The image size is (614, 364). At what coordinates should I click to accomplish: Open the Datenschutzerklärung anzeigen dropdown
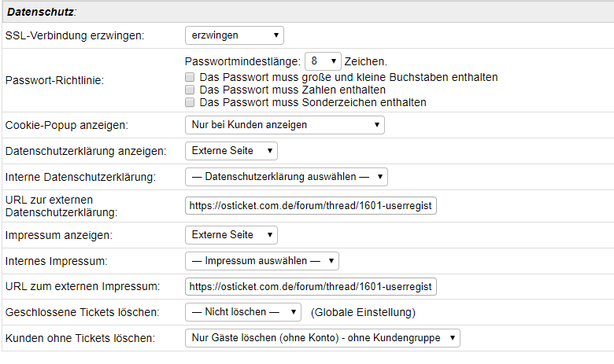[231, 151]
